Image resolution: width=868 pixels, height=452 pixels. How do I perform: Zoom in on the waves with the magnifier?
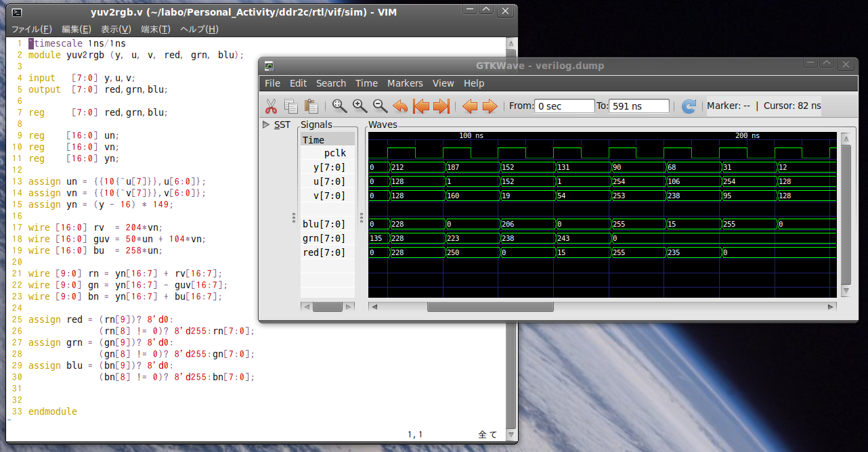[359, 106]
